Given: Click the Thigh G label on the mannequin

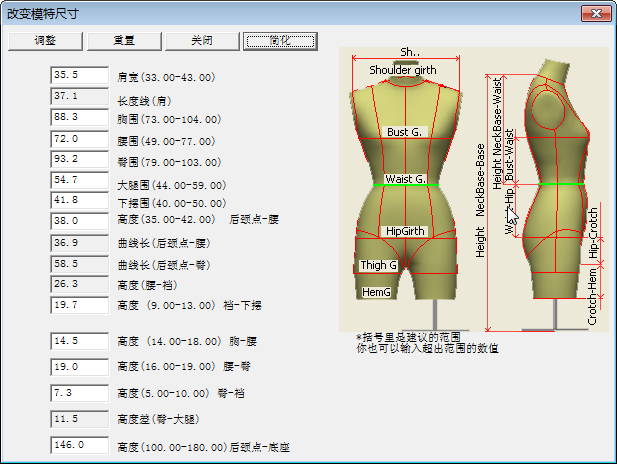Looking at the screenshot, I should coord(379,265).
